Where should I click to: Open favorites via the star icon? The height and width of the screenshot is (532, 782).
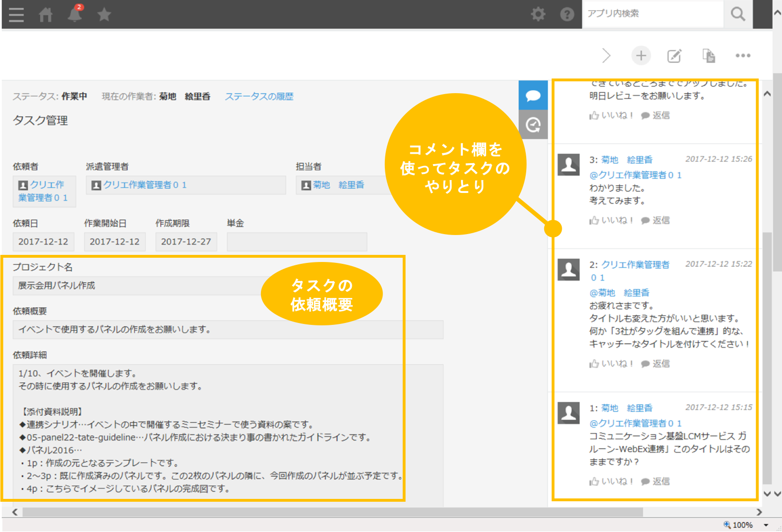(x=104, y=14)
